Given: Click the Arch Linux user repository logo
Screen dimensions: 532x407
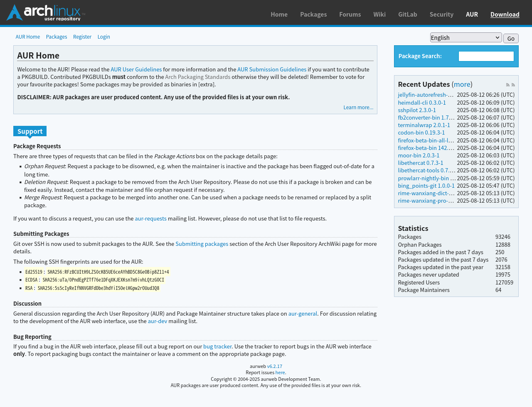Looking at the screenshot, I should point(46,12).
